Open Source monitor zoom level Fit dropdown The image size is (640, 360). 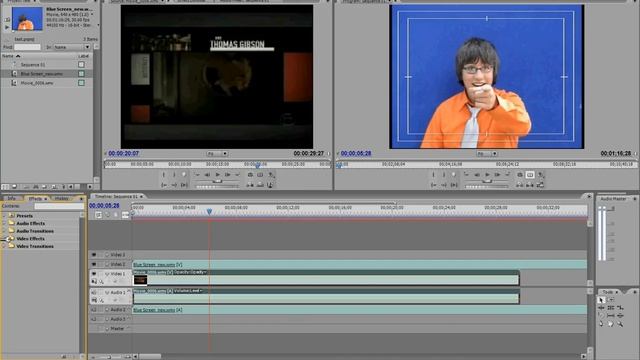click(x=217, y=154)
